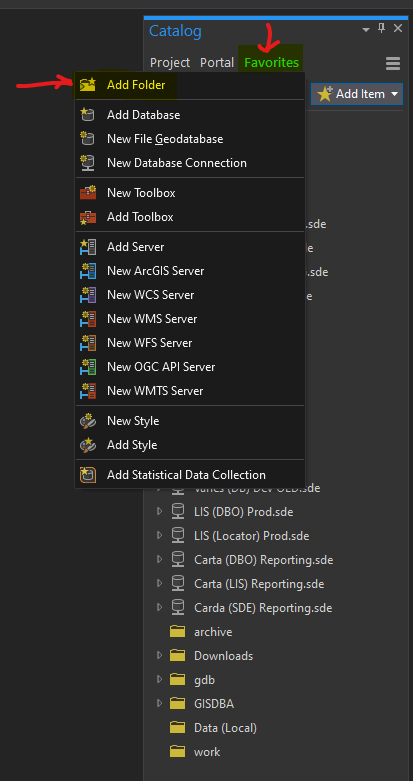
Task: Open the Catalog pane options dropdown arrow
Action: pyautogui.click(x=366, y=29)
